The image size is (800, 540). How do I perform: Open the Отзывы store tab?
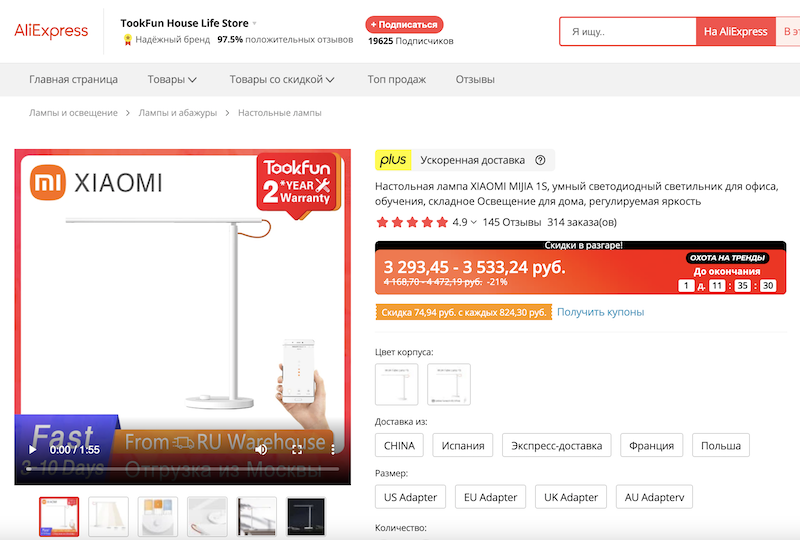tap(475, 80)
